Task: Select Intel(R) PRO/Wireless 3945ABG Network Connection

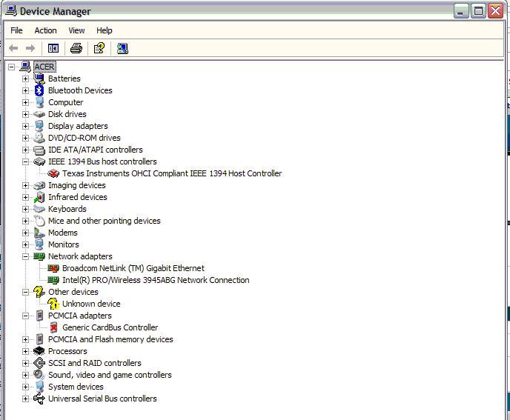Action: (156, 280)
